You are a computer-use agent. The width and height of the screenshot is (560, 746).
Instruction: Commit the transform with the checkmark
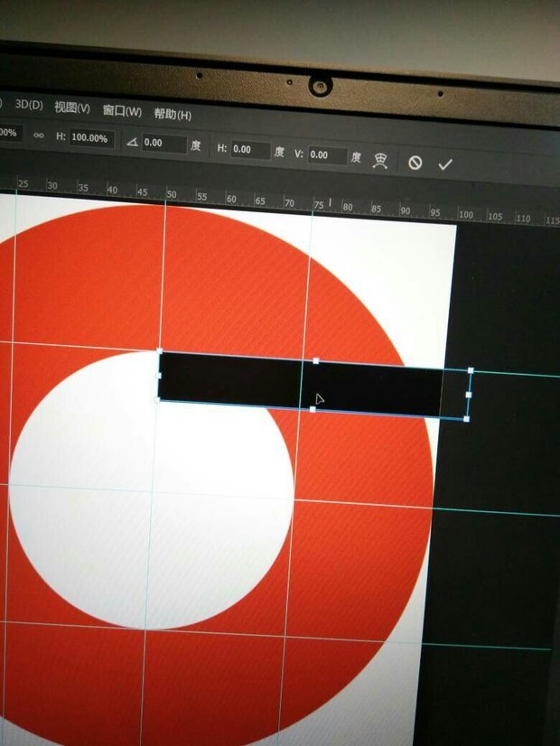[x=444, y=164]
